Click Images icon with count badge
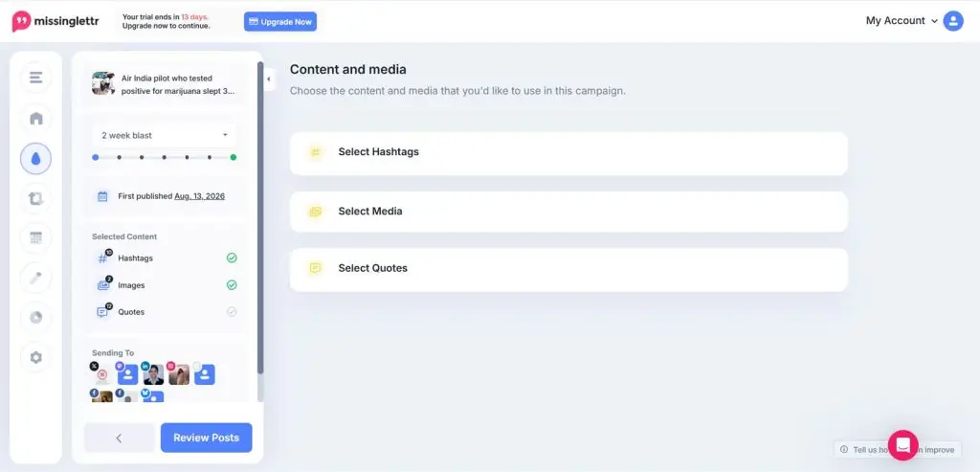The height and width of the screenshot is (472, 980). click(103, 283)
